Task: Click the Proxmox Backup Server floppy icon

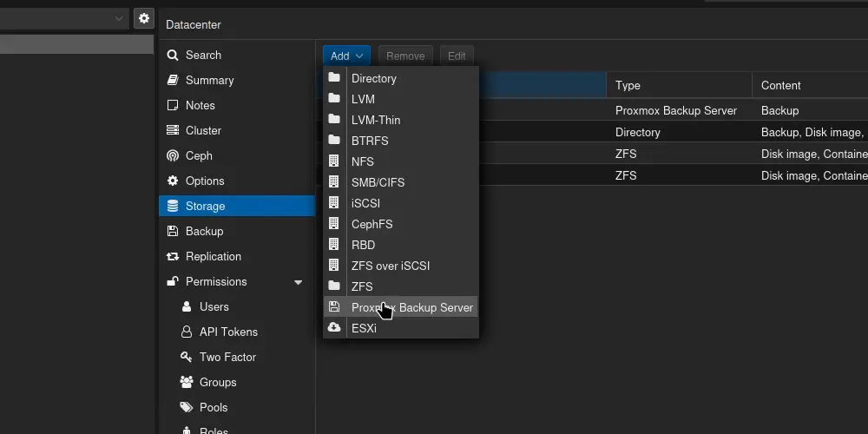Action: 334,306
